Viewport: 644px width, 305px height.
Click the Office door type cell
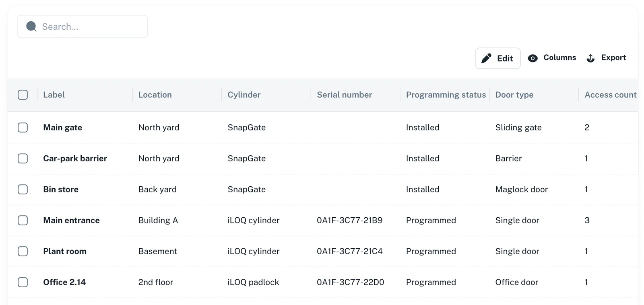[517, 282]
